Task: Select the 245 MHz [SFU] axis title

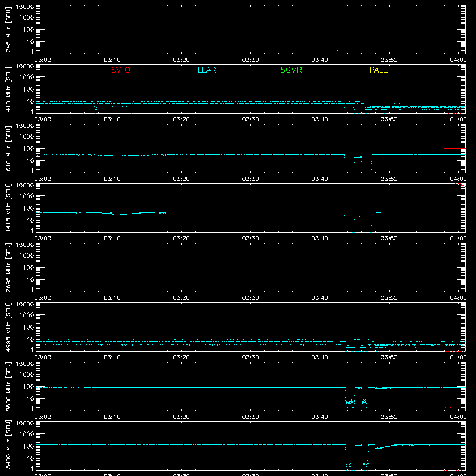Action: [x=8, y=29]
